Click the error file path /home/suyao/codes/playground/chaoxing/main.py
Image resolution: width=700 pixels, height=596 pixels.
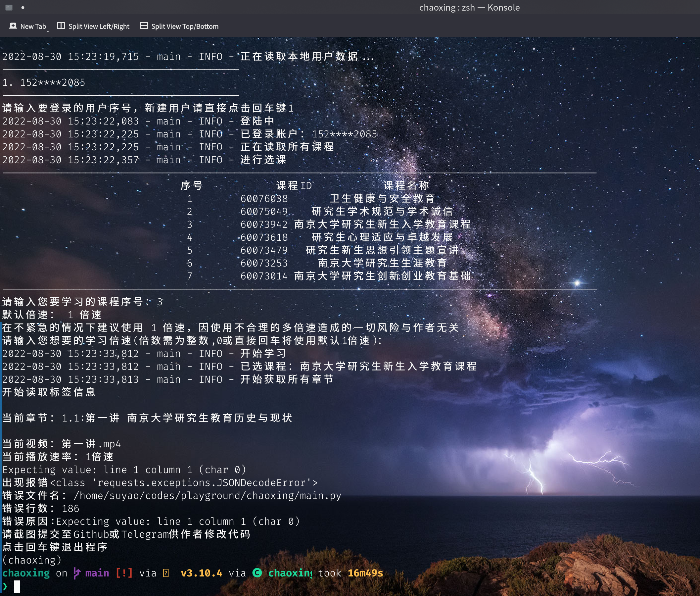208,496
